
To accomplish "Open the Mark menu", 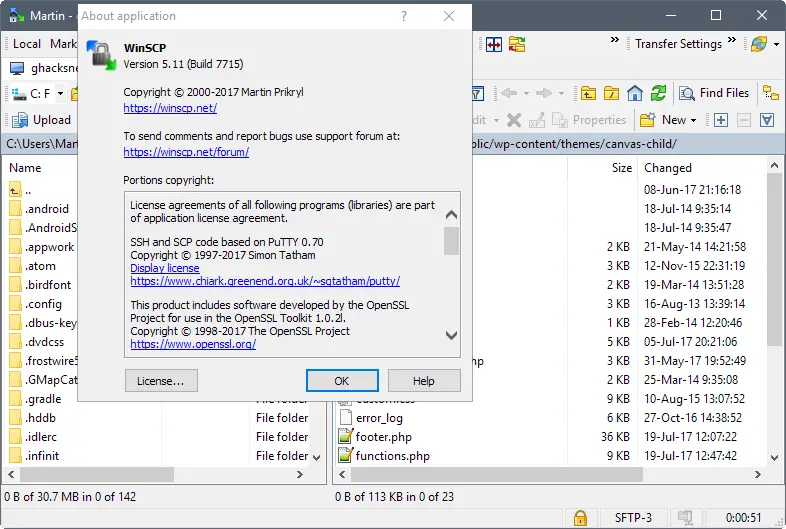I will pyautogui.click(x=63, y=44).
